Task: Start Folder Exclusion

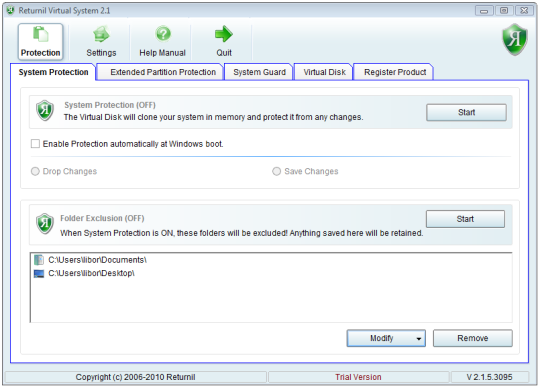Action: (x=465, y=219)
